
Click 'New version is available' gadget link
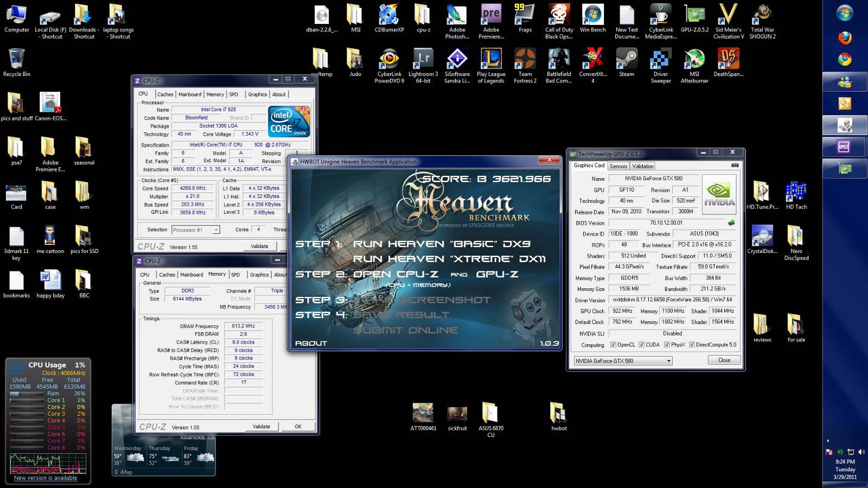pos(46,478)
